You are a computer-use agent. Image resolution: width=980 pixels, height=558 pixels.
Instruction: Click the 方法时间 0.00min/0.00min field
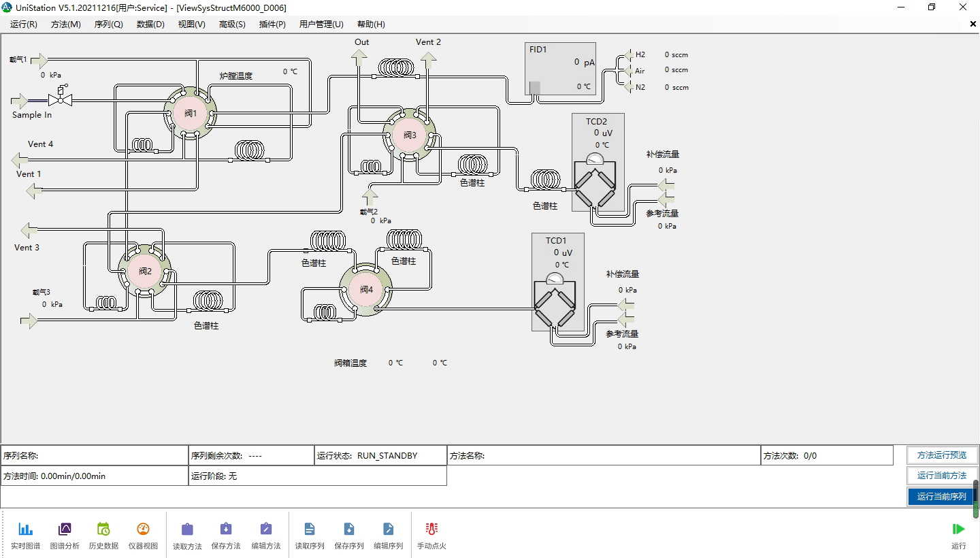pyautogui.click(x=95, y=476)
